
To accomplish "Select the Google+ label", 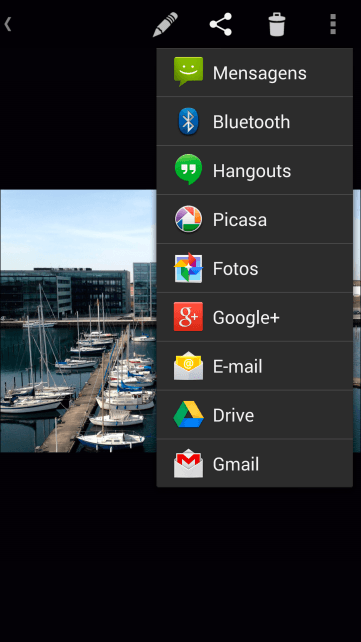I will 246,318.
